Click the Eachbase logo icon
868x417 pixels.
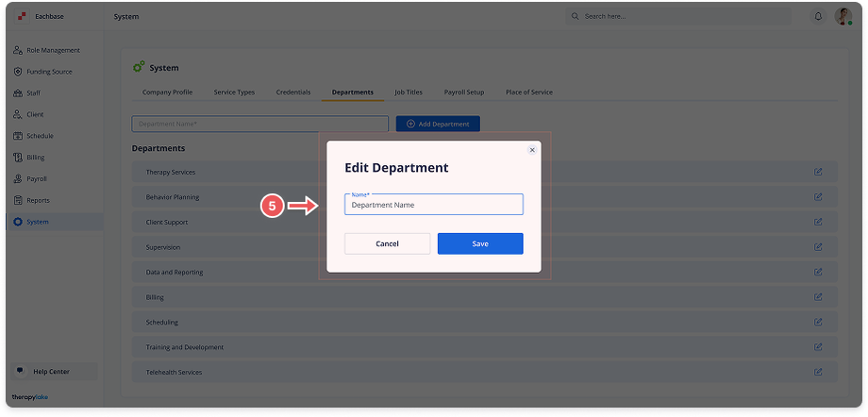pos(22,16)
